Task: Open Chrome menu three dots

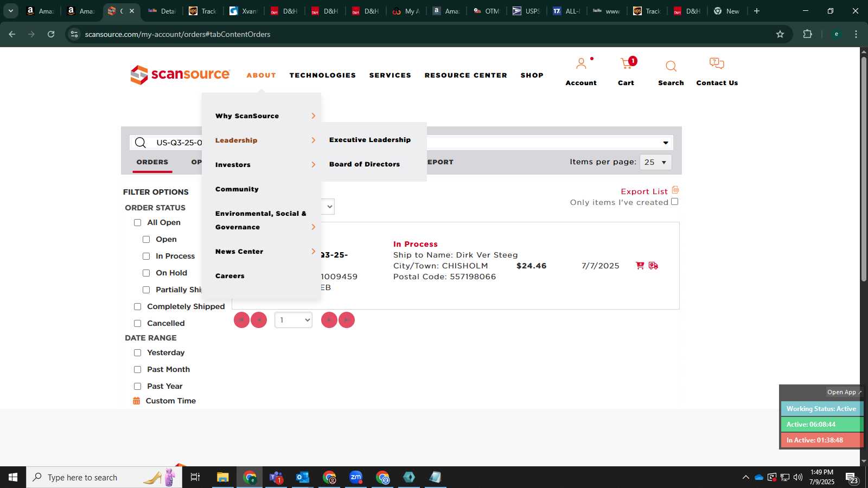Action: point(856,34)
